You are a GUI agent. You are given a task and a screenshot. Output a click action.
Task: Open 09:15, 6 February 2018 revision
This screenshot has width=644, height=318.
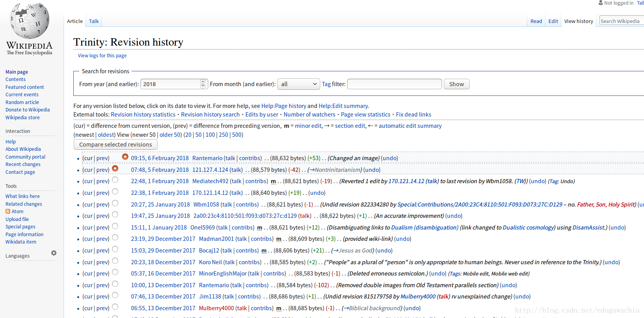160,158
